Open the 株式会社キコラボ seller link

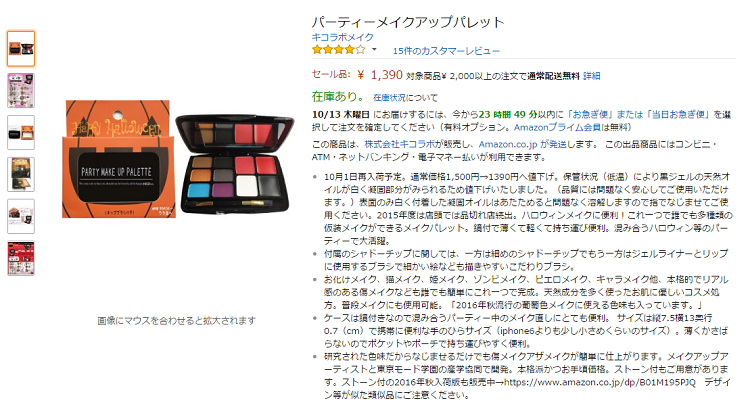click(x=399, y=144)
